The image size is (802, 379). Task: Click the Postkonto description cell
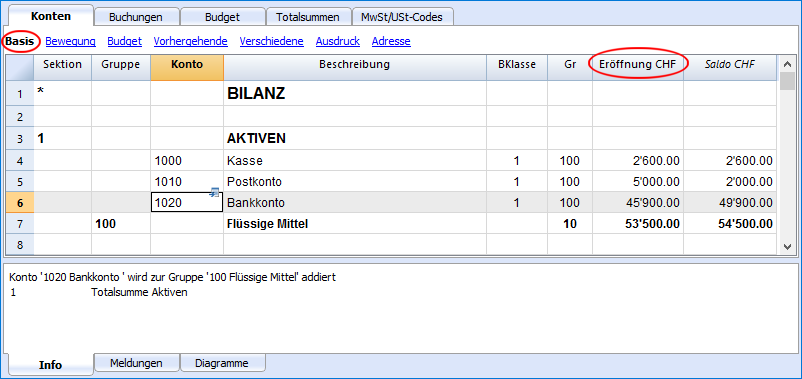[354, 182]
